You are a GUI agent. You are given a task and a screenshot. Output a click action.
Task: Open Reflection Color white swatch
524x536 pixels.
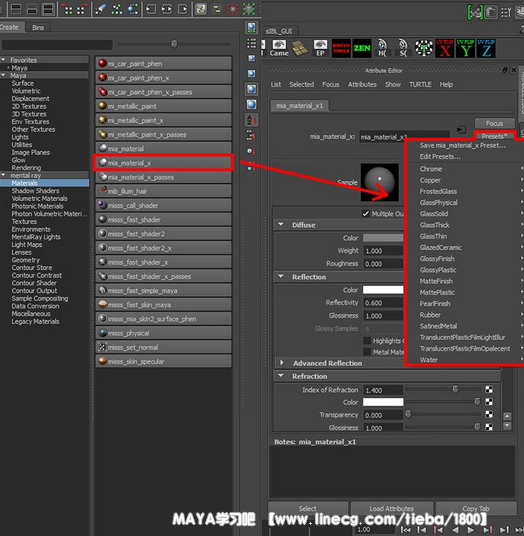(383, 290)
